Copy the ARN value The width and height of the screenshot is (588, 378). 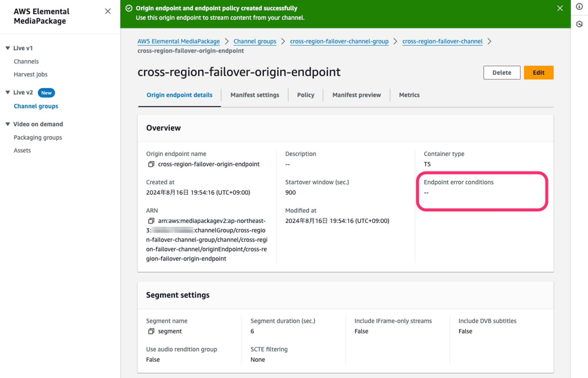[x=151, y=221]
